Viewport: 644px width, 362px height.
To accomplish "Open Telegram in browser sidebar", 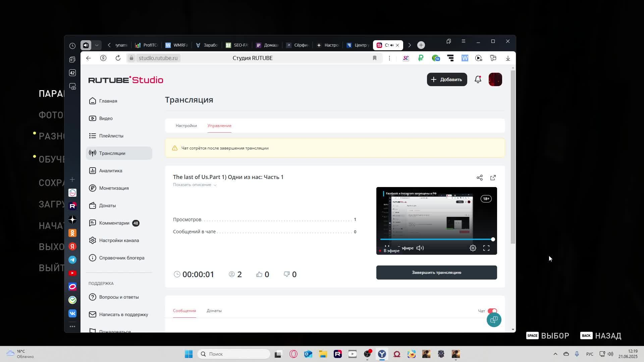I will coord(72,260).
